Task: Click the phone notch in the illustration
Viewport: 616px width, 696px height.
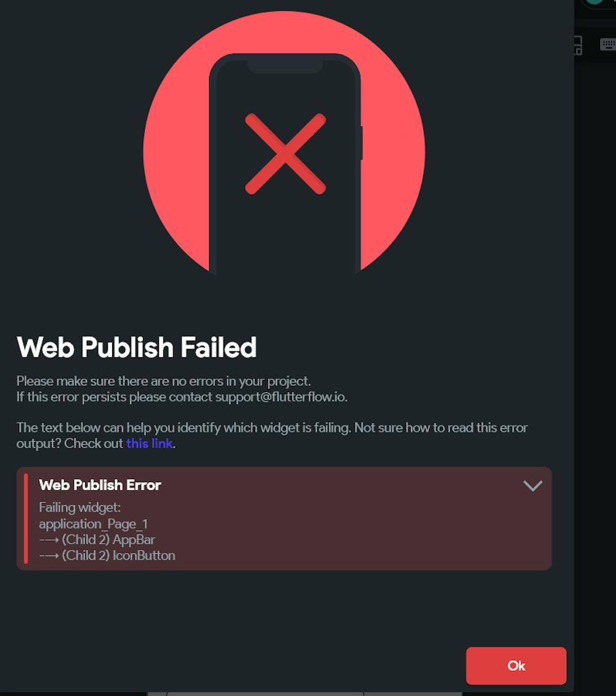Action: (285, 67)
